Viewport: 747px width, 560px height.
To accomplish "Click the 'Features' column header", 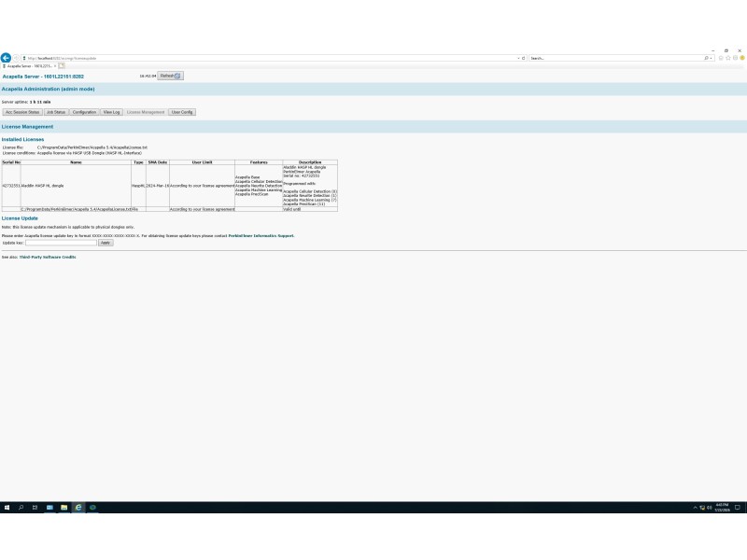I will point(259,162).
